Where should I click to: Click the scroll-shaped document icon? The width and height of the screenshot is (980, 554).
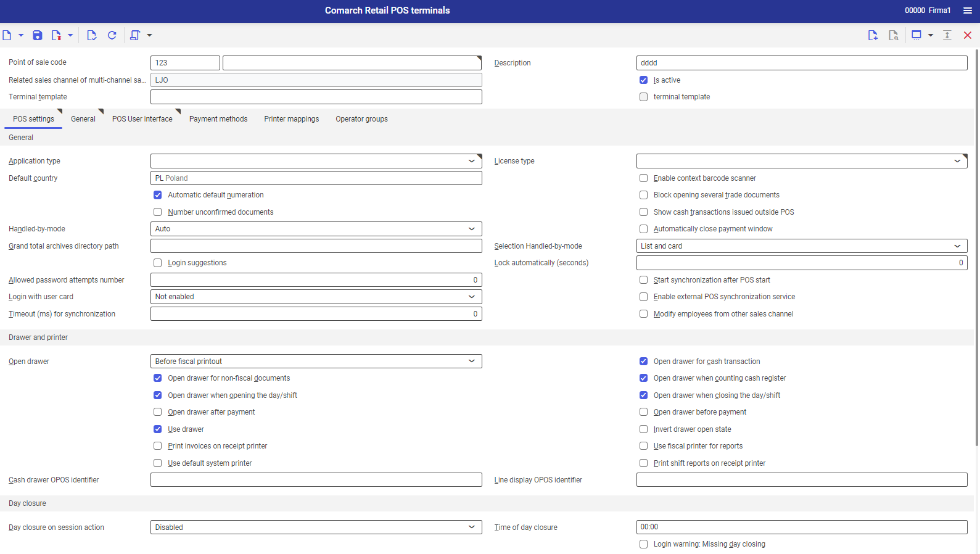(x=135, y=35)
